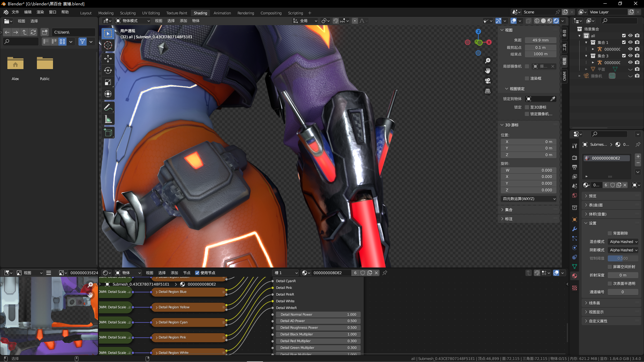The image size is (644, 362).
Task: Enable the 背面剔除 checkbox
Action: [x=610, y=233]
